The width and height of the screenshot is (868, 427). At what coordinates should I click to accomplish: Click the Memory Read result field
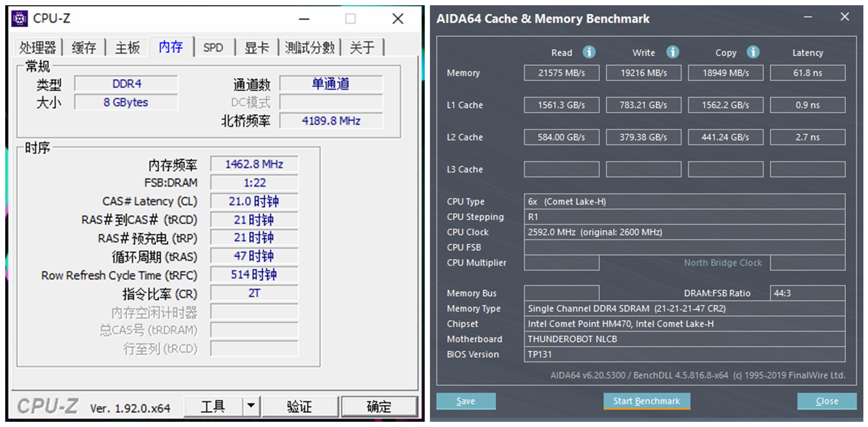561,73
